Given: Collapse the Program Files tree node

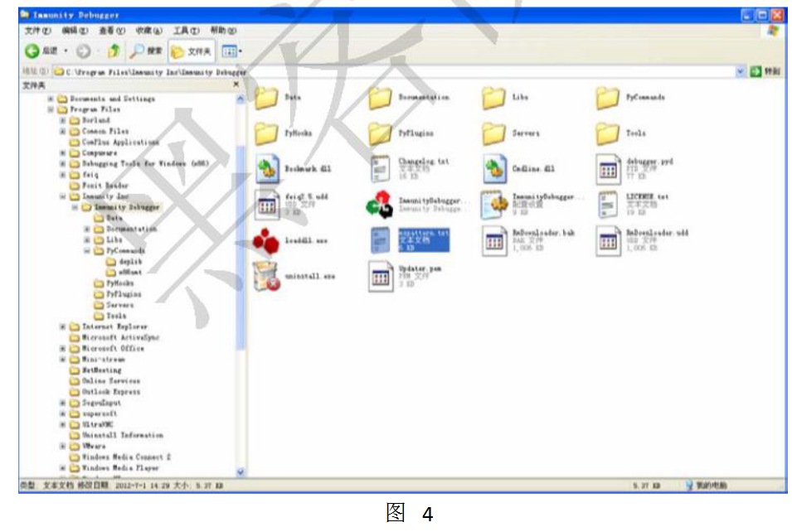Looking at the screenshot, I should 51,109.
